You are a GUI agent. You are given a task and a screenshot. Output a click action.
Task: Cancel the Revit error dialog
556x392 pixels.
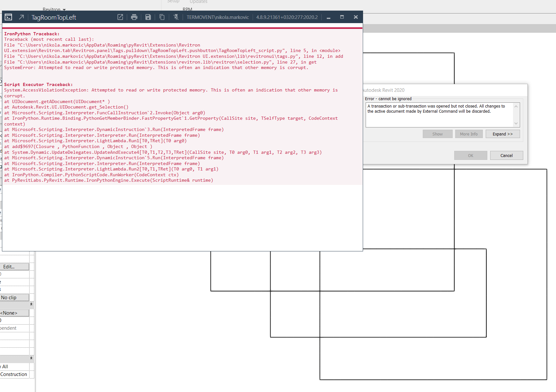(506, 155)
